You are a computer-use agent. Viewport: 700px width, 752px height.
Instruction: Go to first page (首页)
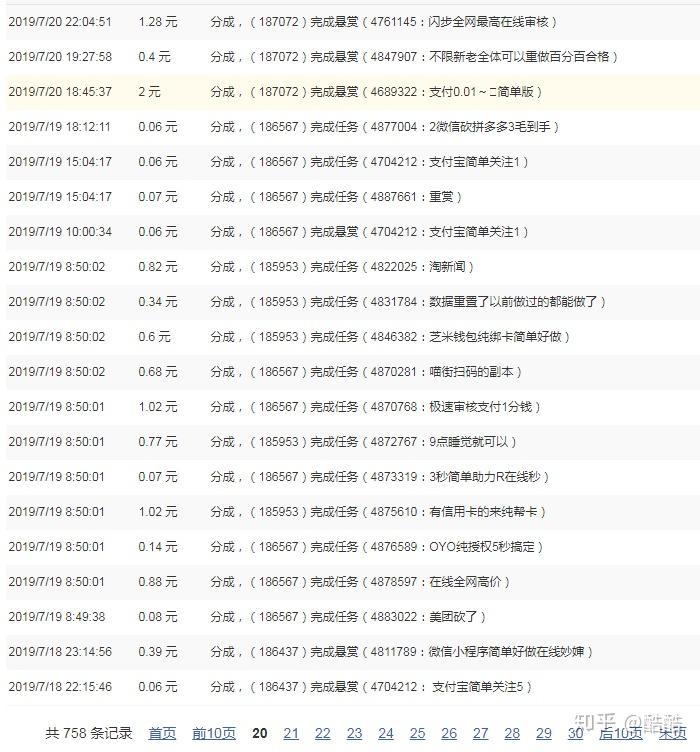tap(162, 733)
